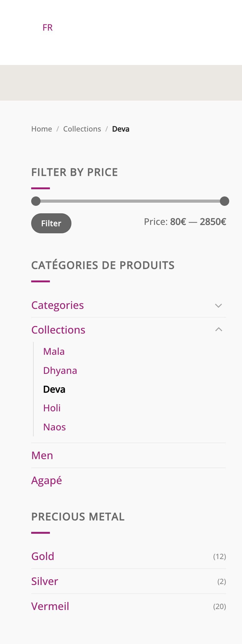
Task: Open the Categories product link
Action: pyautogui.click(x=57, y=305)
